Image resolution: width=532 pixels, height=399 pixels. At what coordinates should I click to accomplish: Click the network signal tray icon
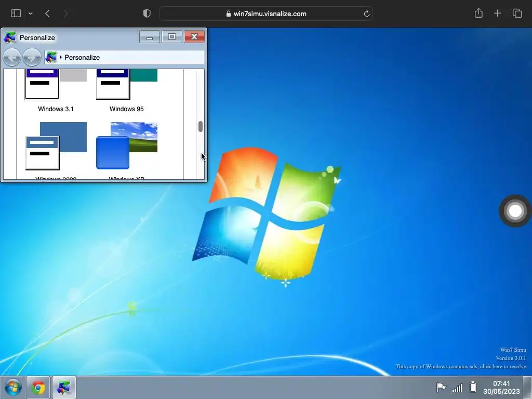point(457,388)
